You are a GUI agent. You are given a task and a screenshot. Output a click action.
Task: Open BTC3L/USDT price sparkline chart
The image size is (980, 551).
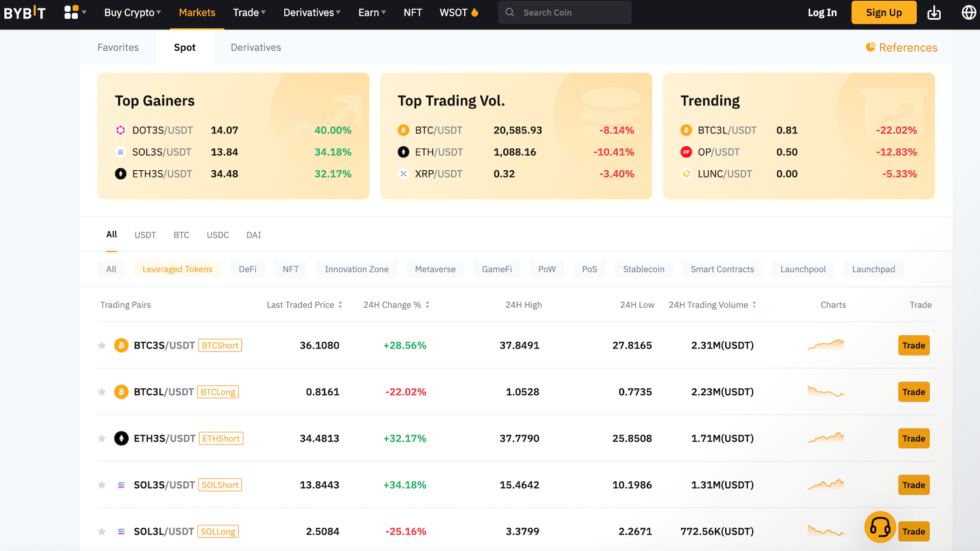826,391
